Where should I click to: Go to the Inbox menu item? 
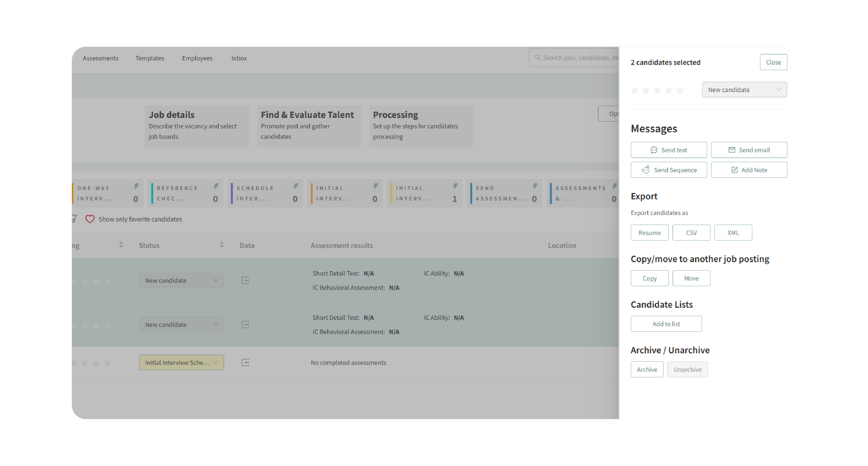point(239,58)
